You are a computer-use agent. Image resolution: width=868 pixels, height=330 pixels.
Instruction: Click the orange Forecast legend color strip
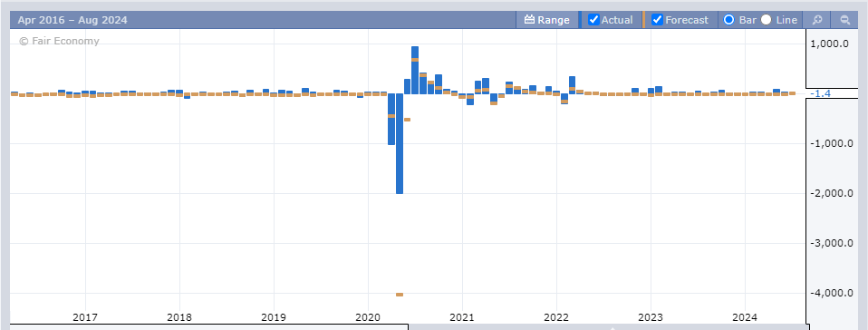tap(644, 20)
